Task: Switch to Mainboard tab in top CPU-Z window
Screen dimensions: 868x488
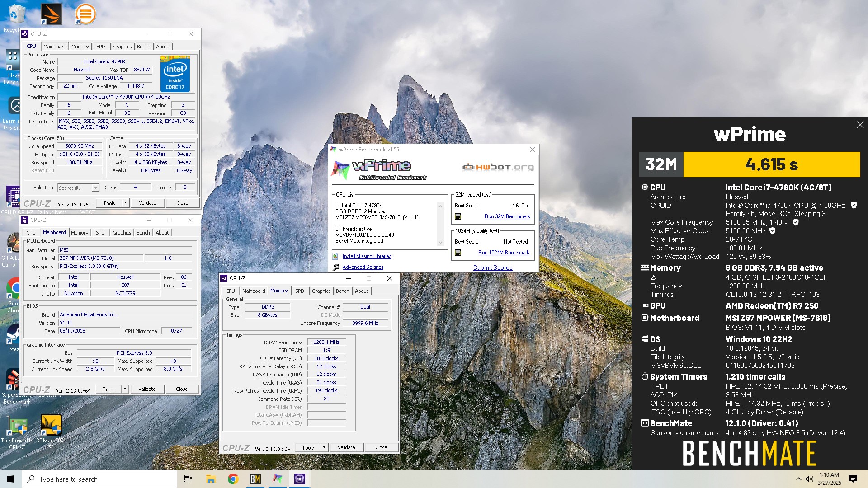Action: 55,47
